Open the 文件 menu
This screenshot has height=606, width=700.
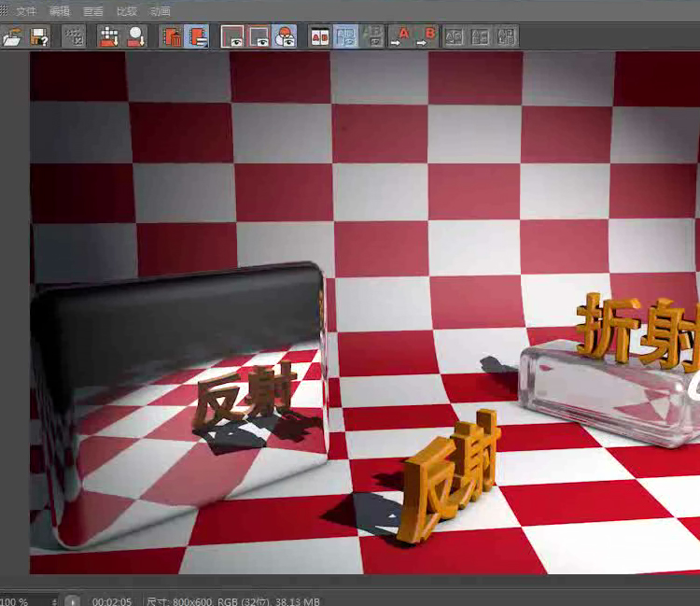pyautogui.click(x=25, y=11)
